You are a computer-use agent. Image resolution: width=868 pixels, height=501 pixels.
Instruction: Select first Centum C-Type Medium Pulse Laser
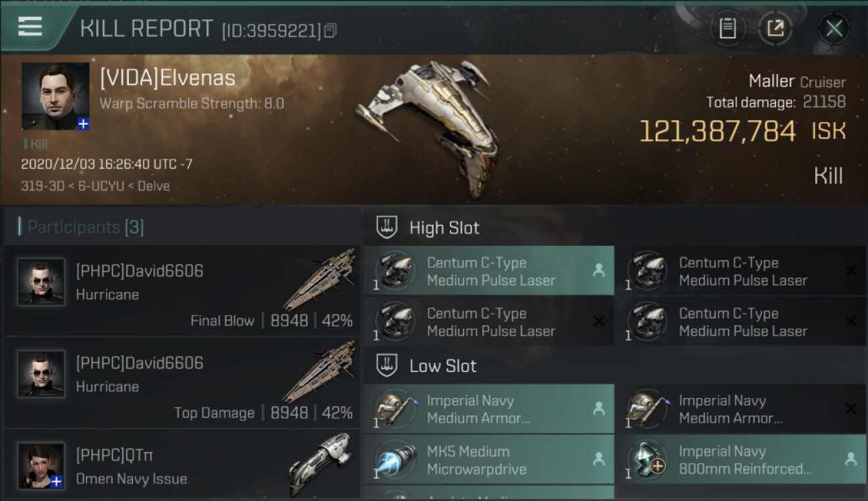point(489,271)
